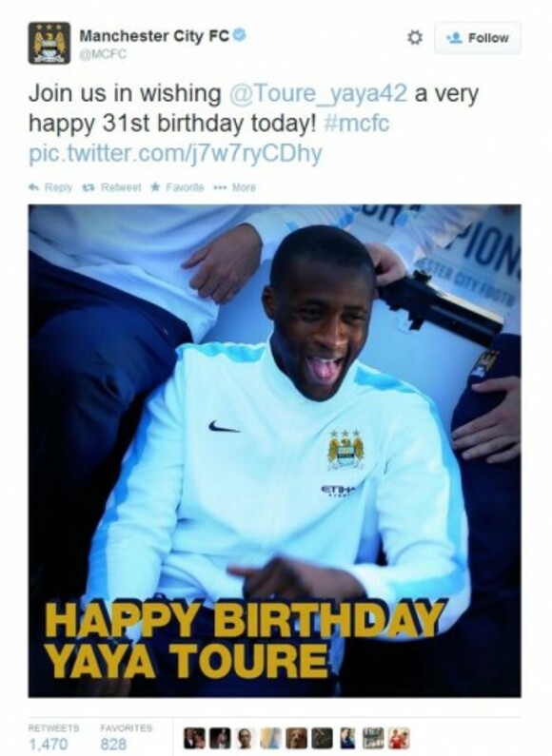Click the Manchester City FC account name
Screen dimensions: 552x756
[x=154, y=36]
